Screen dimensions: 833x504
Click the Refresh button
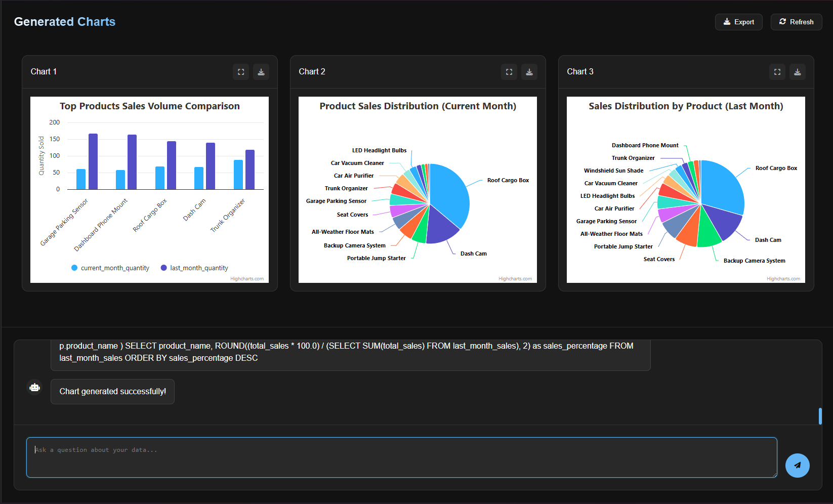[797, 22]
